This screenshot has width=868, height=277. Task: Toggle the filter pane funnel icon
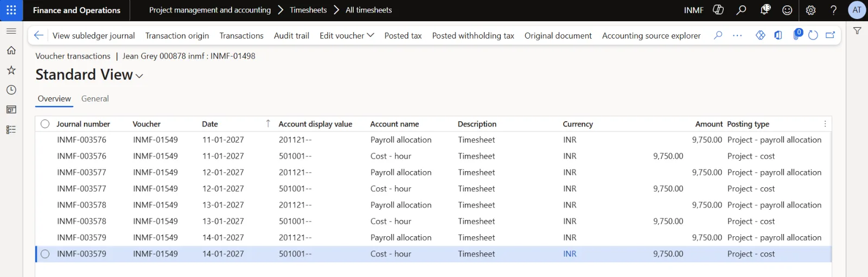857,31
